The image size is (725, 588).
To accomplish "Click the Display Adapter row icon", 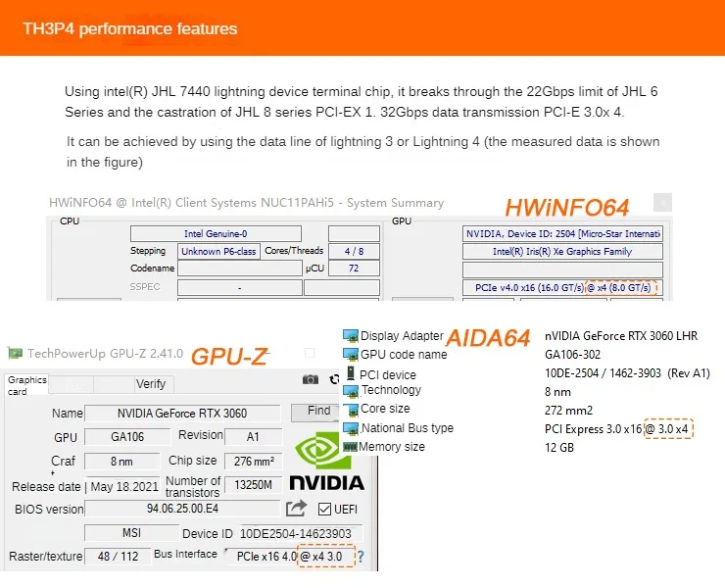I will coord(351,335).
